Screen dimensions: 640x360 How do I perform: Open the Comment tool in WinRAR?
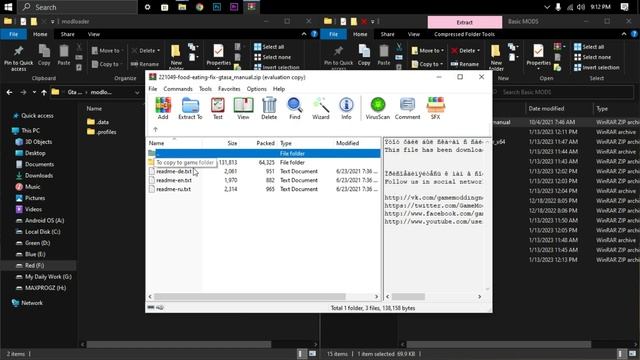click(x=407, y=108)
